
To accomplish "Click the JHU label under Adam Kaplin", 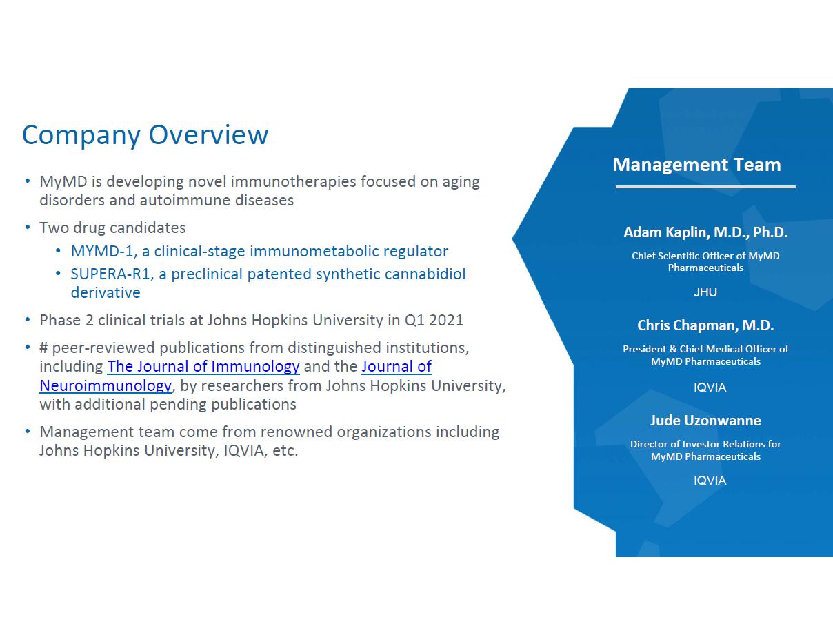I will [705, 292].
